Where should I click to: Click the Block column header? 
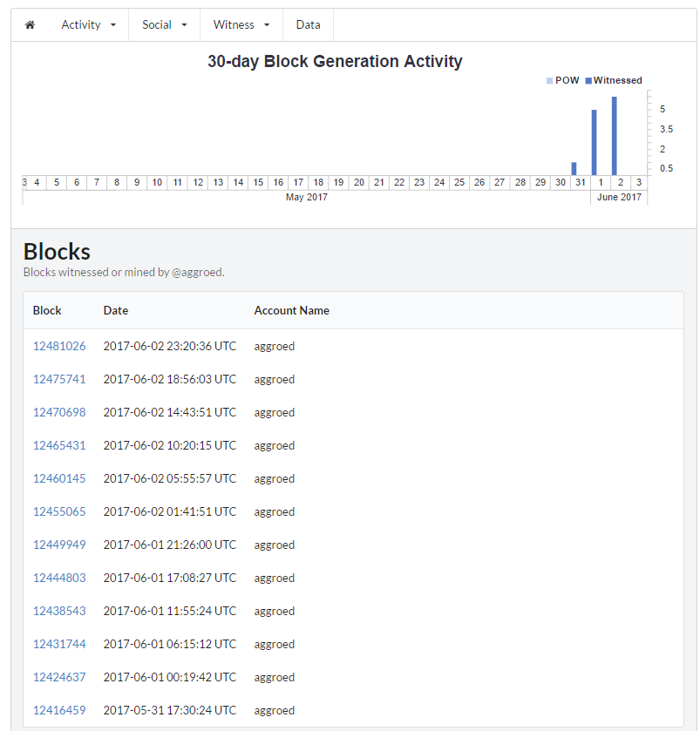pyautogui.click(x=47, y=310)
